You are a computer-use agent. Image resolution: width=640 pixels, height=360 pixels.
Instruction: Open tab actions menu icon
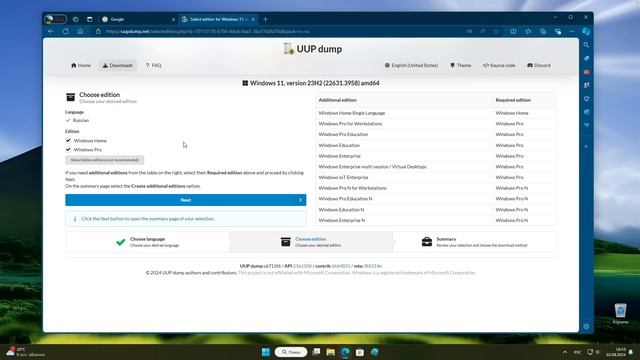[x=89, y=19]
